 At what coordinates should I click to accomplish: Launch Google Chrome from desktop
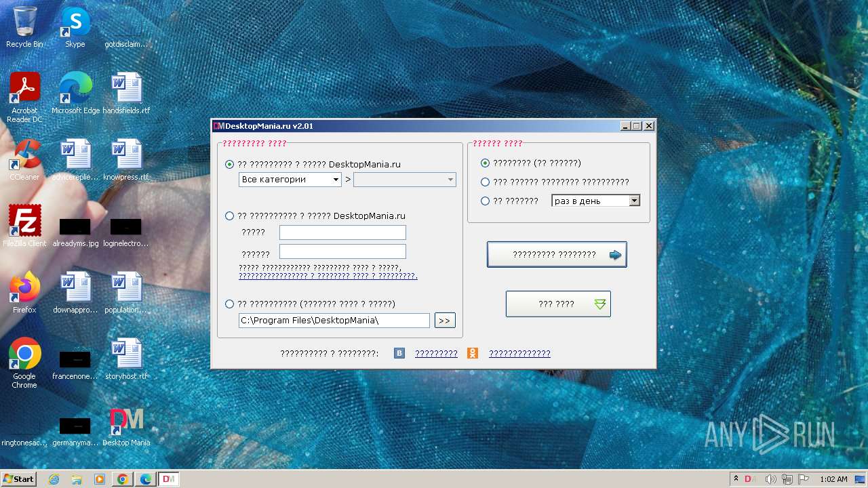click(x=24, y=364)
